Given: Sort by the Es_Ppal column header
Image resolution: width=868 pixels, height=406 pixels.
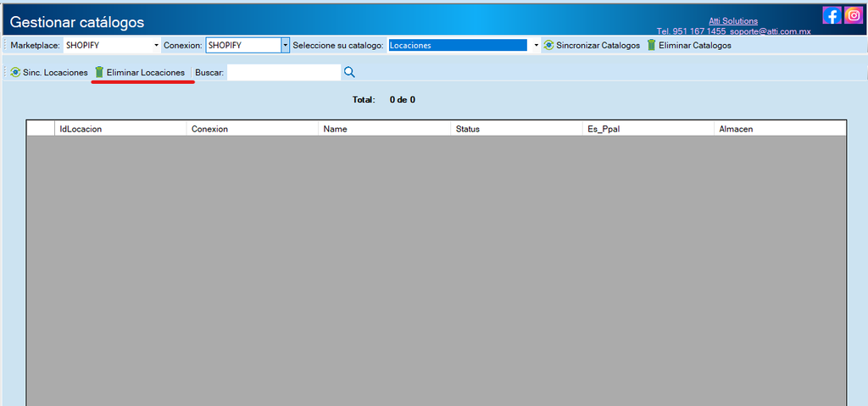Looking at the screenshot, I should pos(648,129).
